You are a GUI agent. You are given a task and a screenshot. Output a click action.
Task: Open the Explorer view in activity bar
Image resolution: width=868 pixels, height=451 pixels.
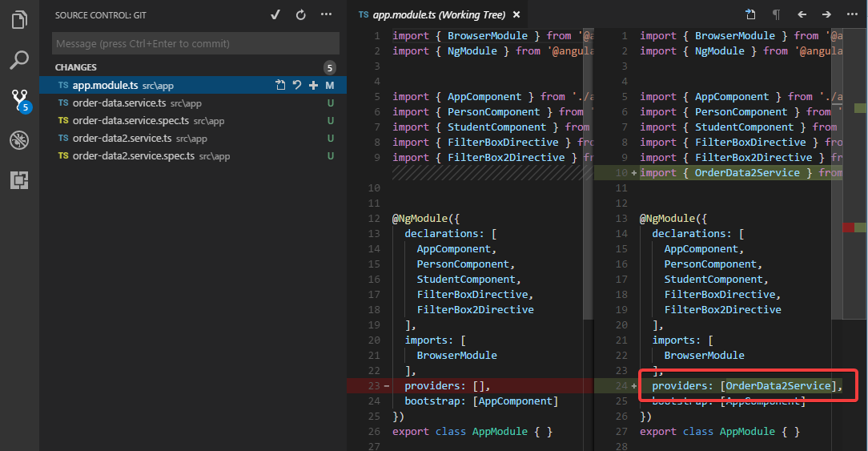tap(19, 19)
